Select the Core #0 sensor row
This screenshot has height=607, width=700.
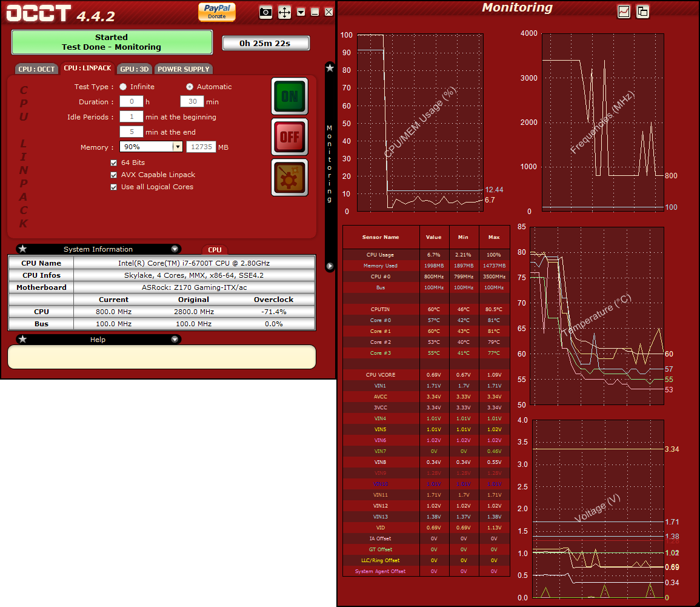(x=426, y=320)
